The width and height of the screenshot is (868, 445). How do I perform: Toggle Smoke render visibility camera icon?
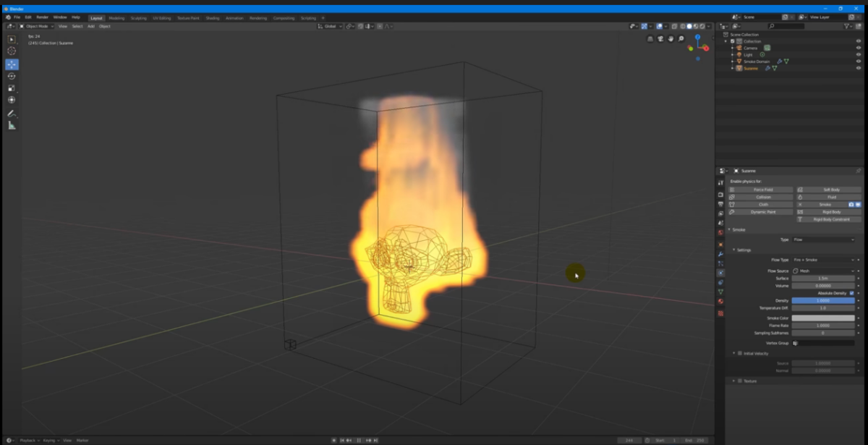click(x=851, y=204)
